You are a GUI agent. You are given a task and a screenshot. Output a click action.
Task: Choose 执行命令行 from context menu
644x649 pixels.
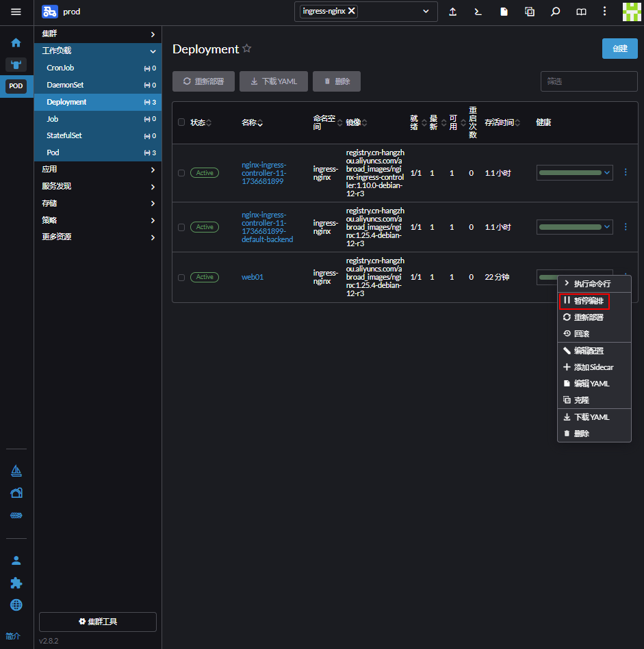click(594, 284)
